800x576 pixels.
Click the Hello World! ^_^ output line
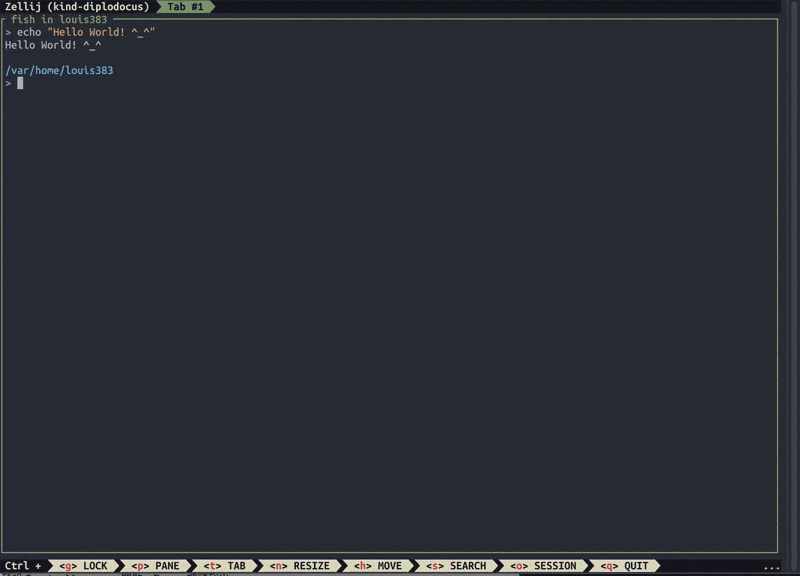(x=53, y=45)
